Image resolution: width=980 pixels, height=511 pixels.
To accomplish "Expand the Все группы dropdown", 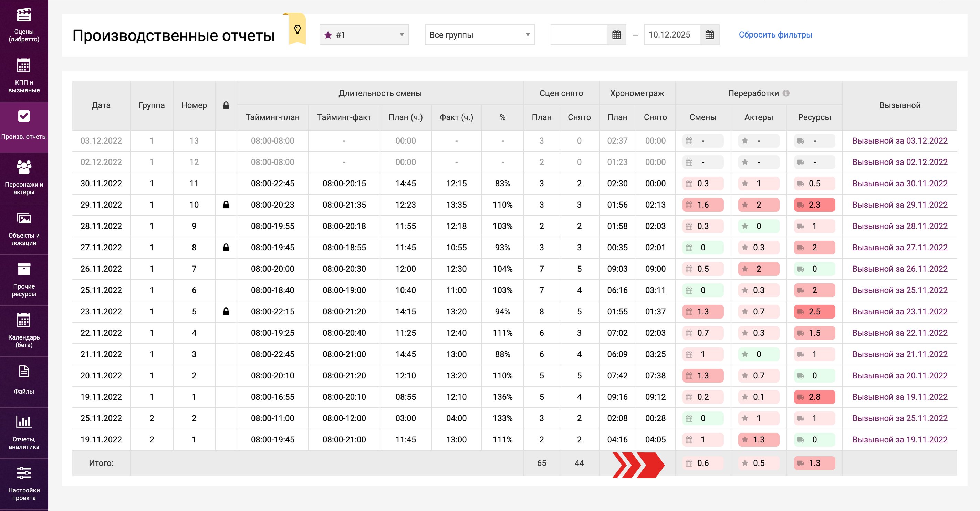I will pyautogui.click(x=479, y=35).
